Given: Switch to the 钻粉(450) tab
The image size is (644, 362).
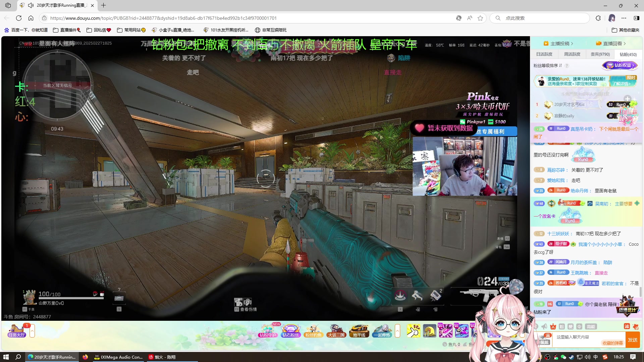Looking at the screenshot, I should (628, 54).
